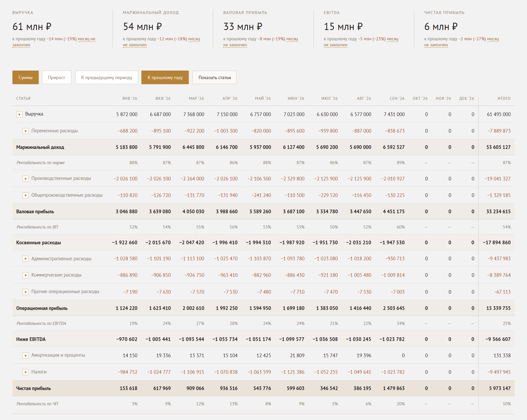Image resolution: width=527 pixels, height=420 pixels.
Task: Select the Валовая прибыль row label
Action: (35, 211)
